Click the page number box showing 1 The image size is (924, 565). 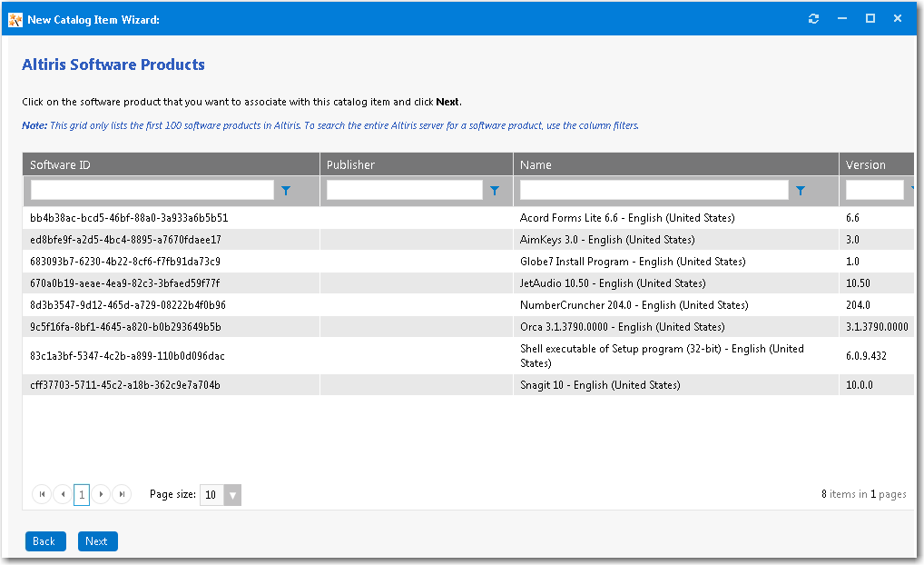[x=82, y=494]
